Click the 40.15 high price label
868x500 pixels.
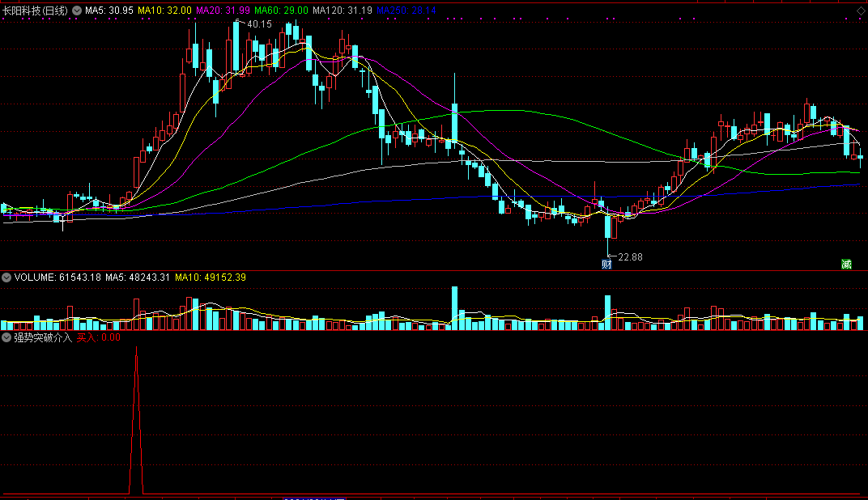[259, 24]
